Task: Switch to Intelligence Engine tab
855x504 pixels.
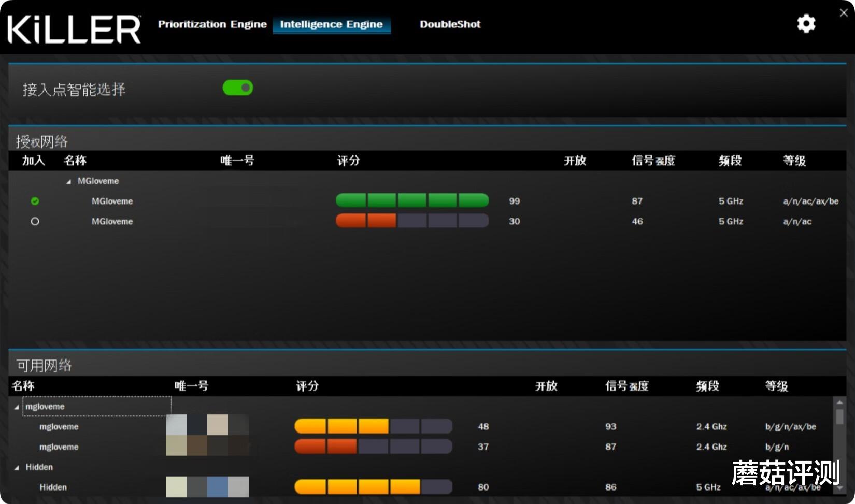Action: click(332, 24)
